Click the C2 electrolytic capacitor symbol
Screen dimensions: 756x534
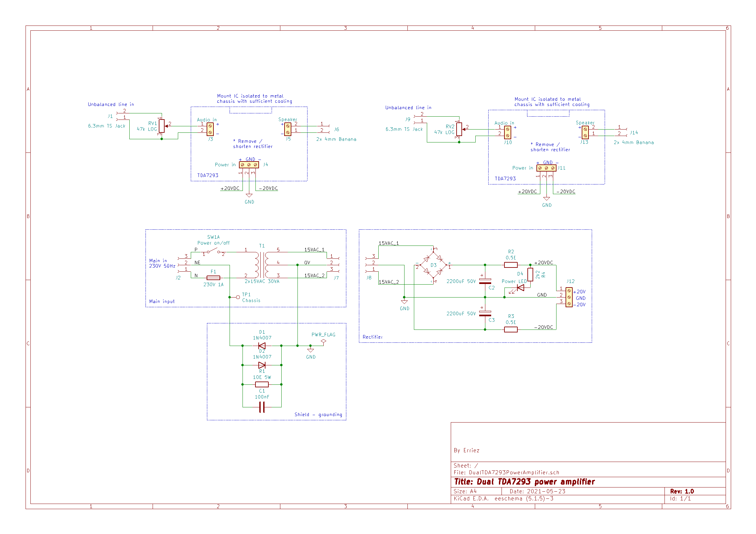coord(485,281)
